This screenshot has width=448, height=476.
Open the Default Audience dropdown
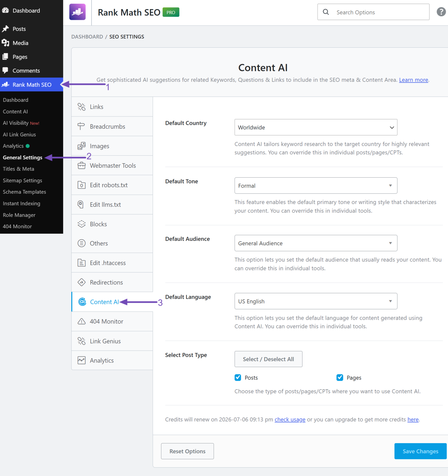tap(316, 243)
